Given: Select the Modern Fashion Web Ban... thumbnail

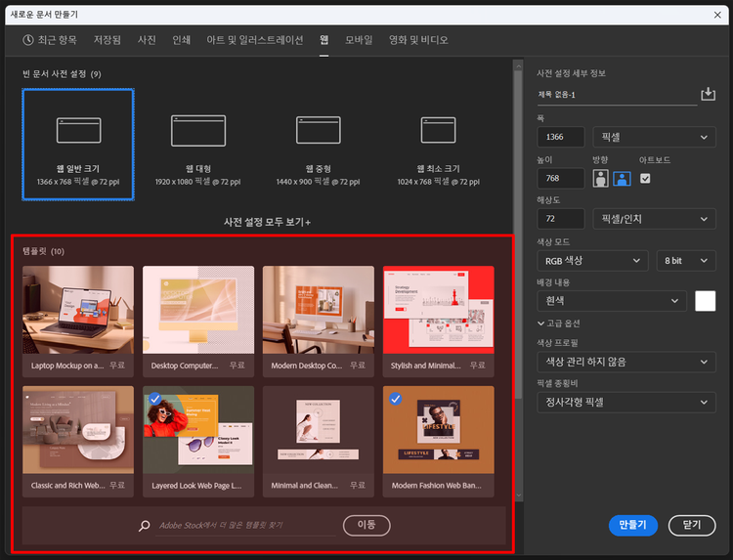Looking at the screenshot, I should pyautogui.click(x=439, y=430).
